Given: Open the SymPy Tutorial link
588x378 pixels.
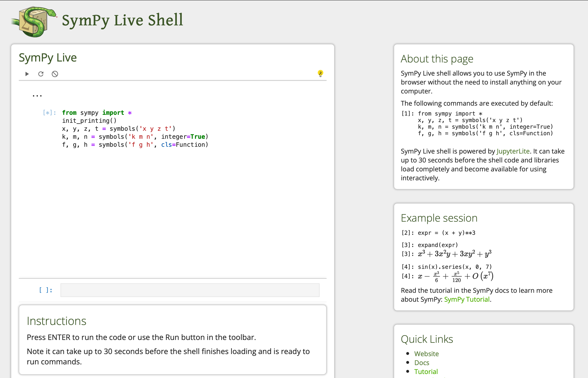Looking at the screenshot, I should pos(467,299).
